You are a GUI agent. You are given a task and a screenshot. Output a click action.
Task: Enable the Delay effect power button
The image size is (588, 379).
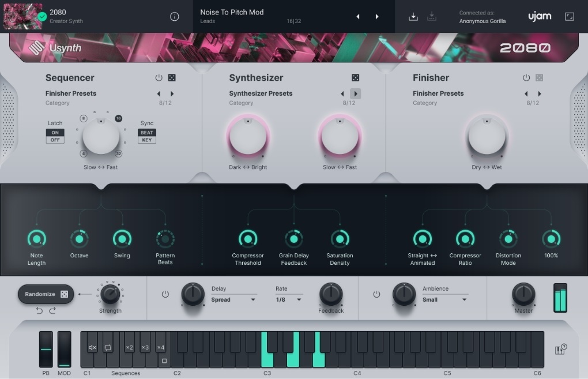(x=165, y=294)
